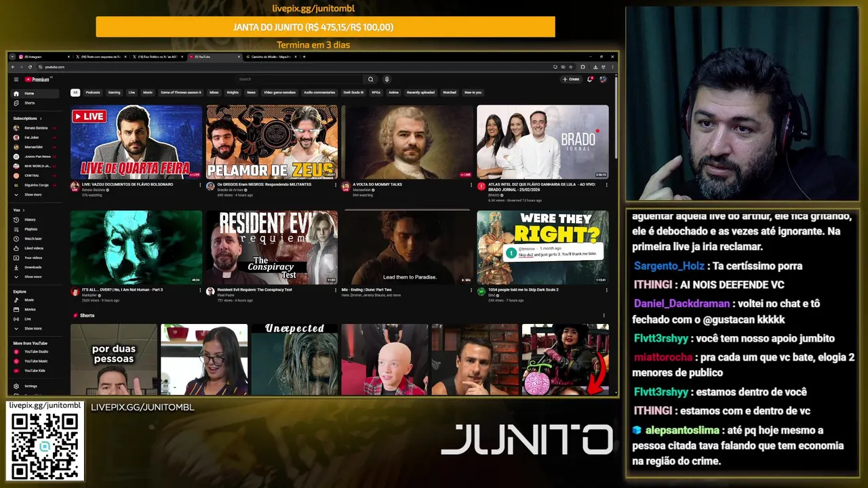Play the Resident Evil Requiem Conspiracy Test thumbnail
Image resolution: width=868 pixels, height=488 pixels.
[272, 247]
